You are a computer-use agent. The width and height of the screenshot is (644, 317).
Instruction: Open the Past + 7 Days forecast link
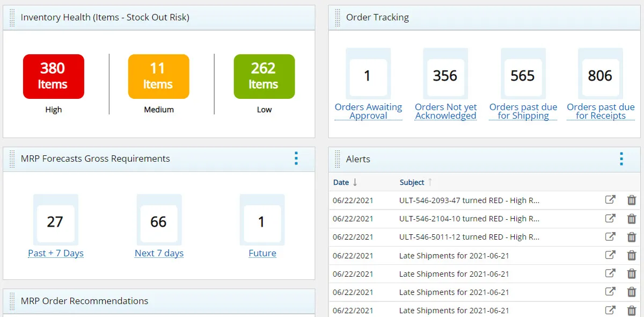point(56,253)
